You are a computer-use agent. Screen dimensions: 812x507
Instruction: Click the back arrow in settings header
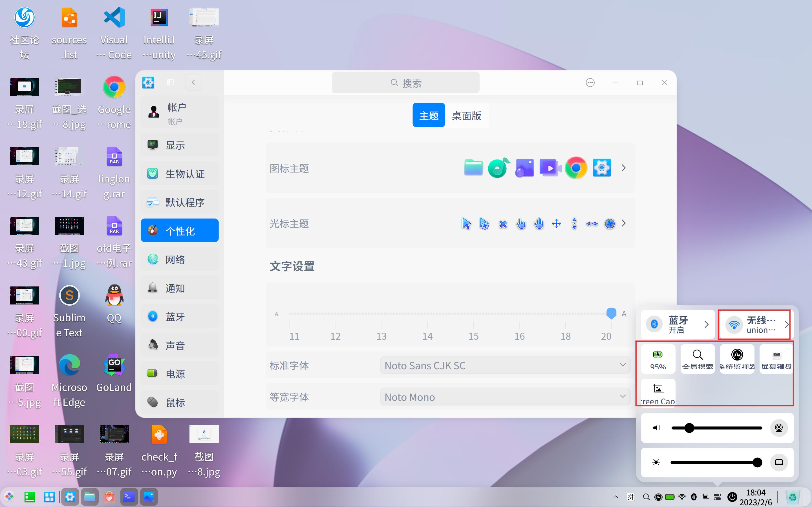coord(193,82)
